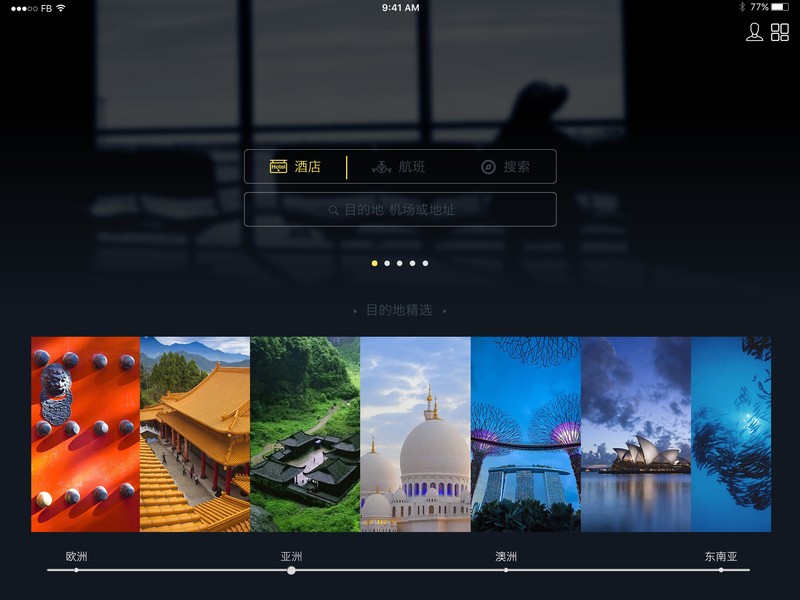
Task: Click the slider tick under 欧洲
Action: tap(77, 570)
